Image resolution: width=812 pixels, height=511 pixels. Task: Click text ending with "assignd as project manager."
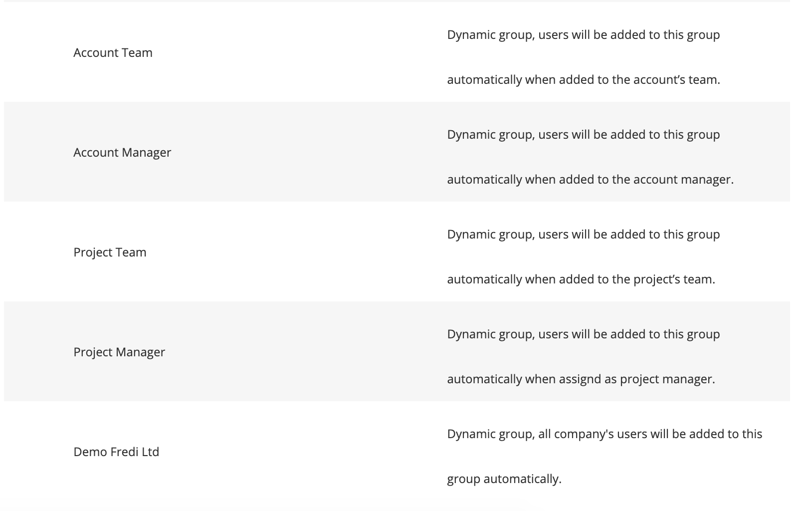click(581, 379)
